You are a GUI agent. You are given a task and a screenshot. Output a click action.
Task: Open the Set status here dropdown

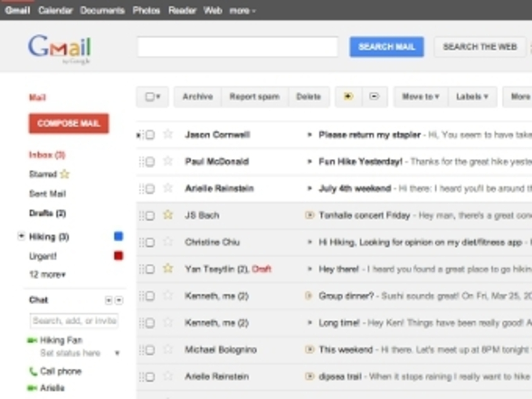click(x=117, y=353)
